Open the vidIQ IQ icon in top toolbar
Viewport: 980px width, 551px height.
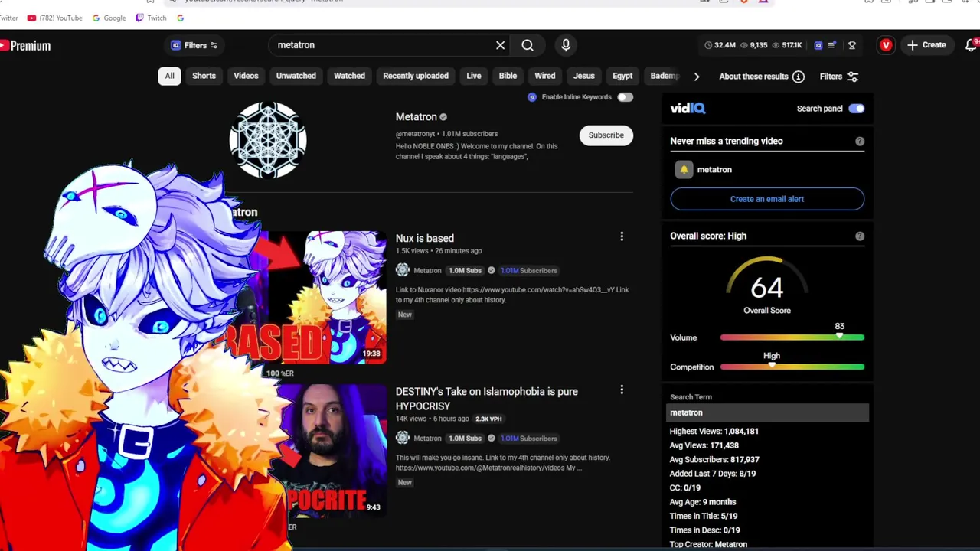click(818, 45)
